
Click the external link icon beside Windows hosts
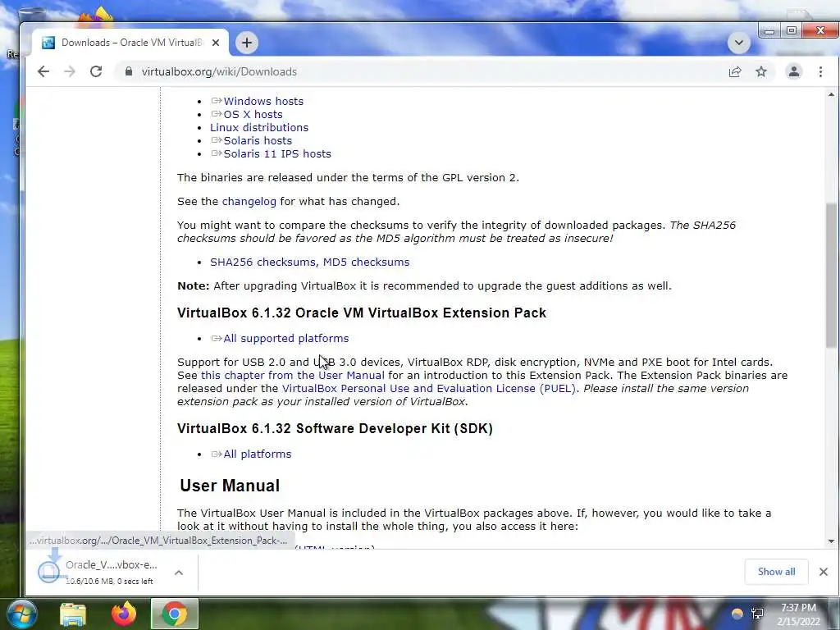217,101
